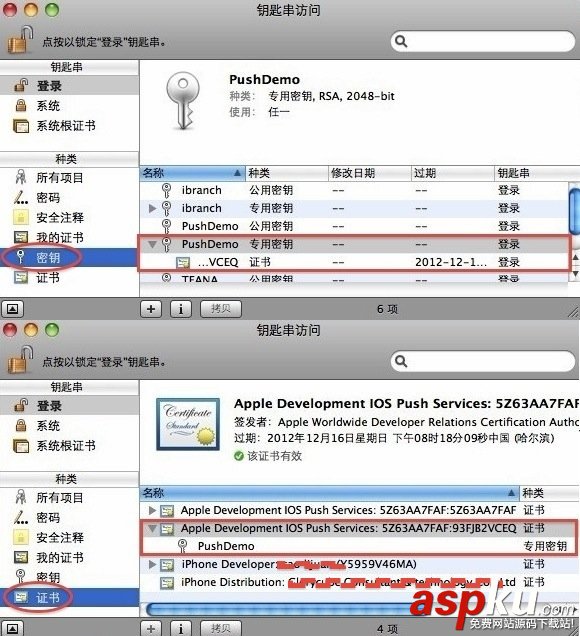Sort by 过期 column header

pyautogui.click(x=453, y=173)
